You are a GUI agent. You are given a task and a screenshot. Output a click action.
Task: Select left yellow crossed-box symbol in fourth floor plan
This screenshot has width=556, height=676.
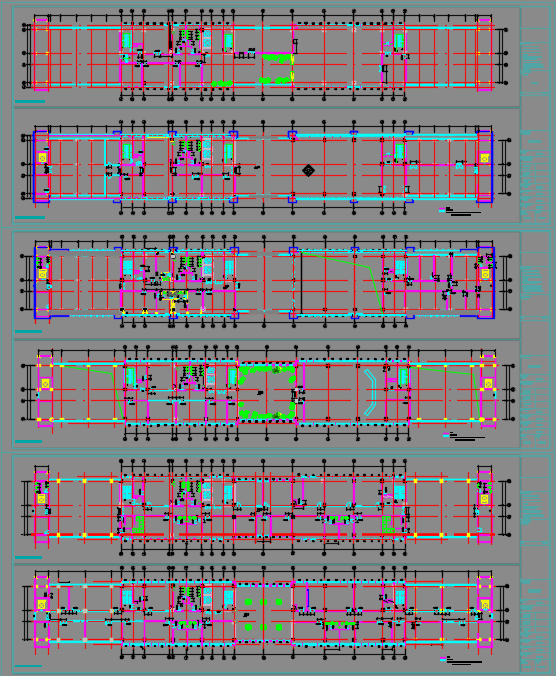45,383
